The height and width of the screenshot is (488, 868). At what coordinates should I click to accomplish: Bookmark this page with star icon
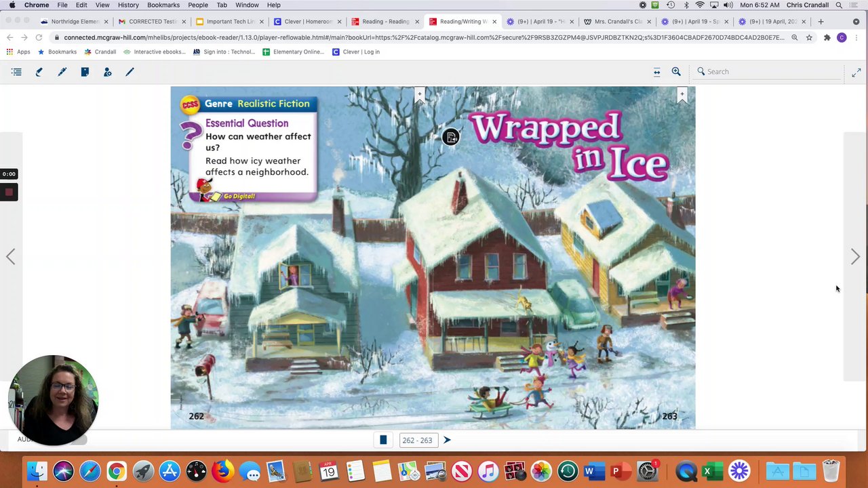809,38
